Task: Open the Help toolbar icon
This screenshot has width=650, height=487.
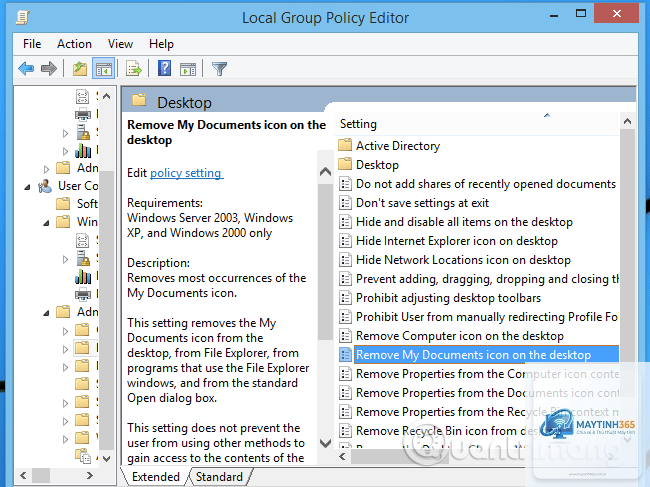Action: point(164,68)
